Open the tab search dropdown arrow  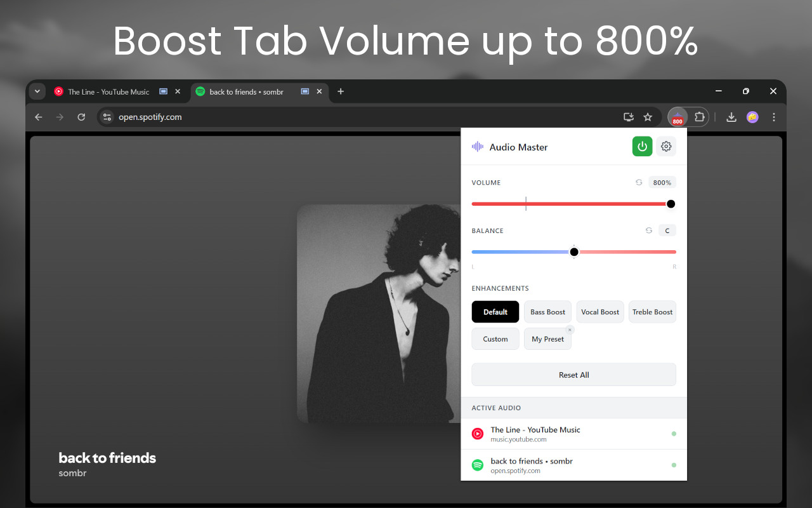pyautogui.click(x=37, y=91)
